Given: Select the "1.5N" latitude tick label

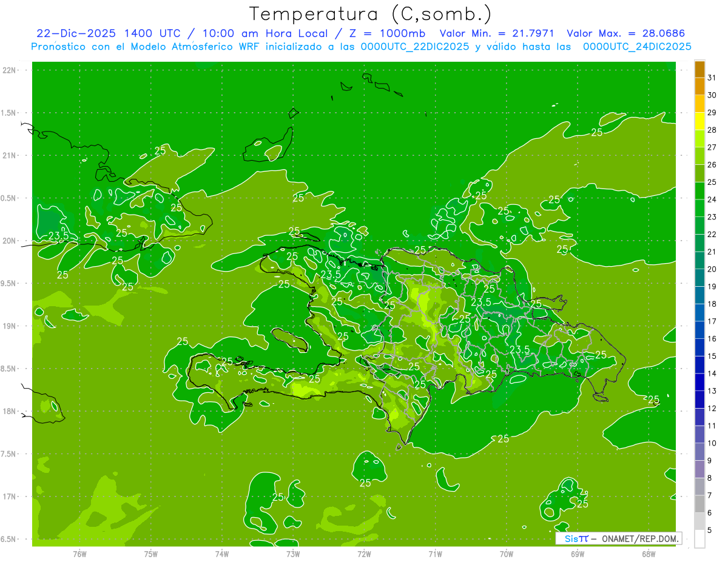Looking at the screenshot, I should point(9,113).
